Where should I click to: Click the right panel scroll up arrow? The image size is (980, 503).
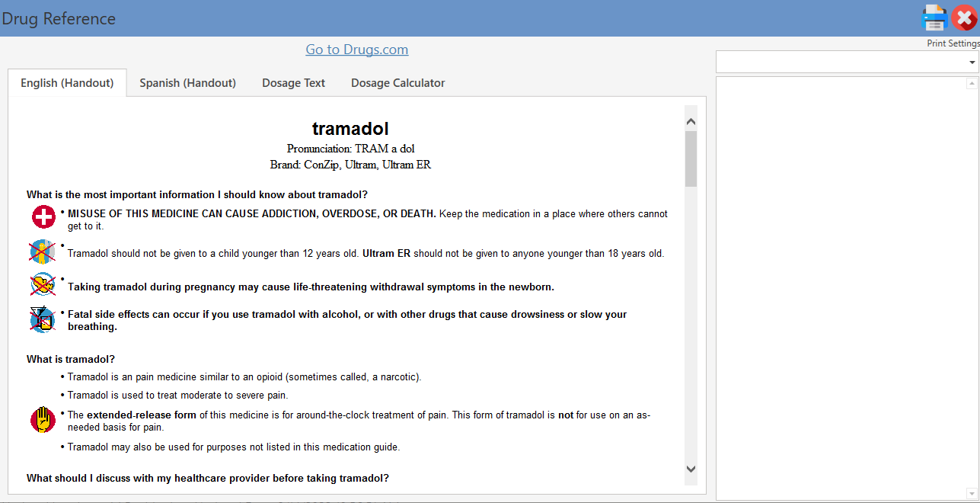pyautogui.click(x=972, y=83)
